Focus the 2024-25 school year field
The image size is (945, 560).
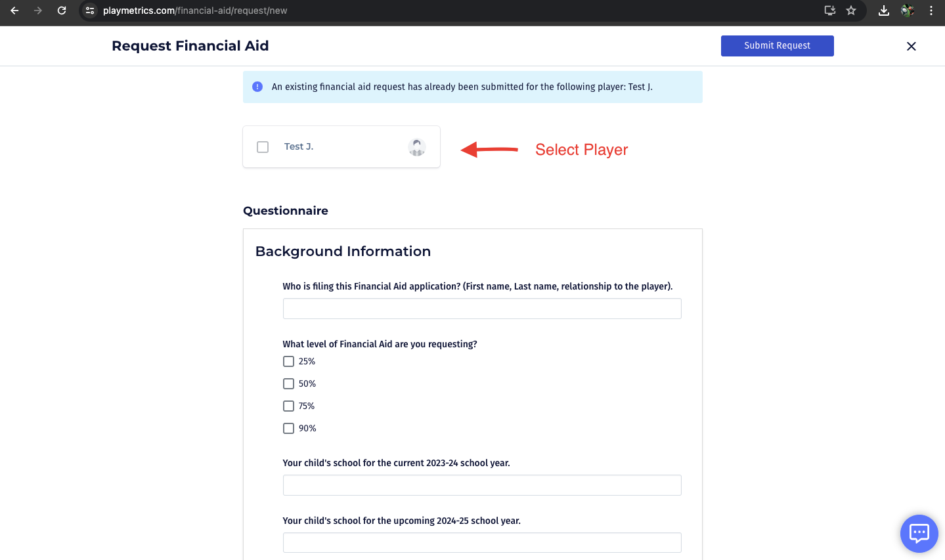coord(482,543)
